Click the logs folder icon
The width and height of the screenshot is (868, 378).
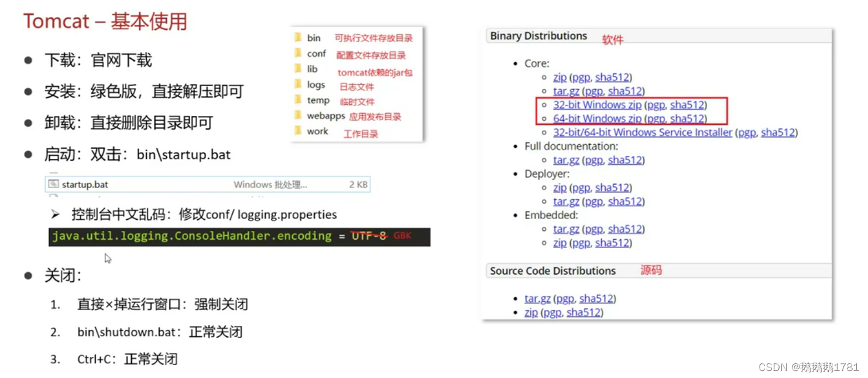[x=299, y=84]
